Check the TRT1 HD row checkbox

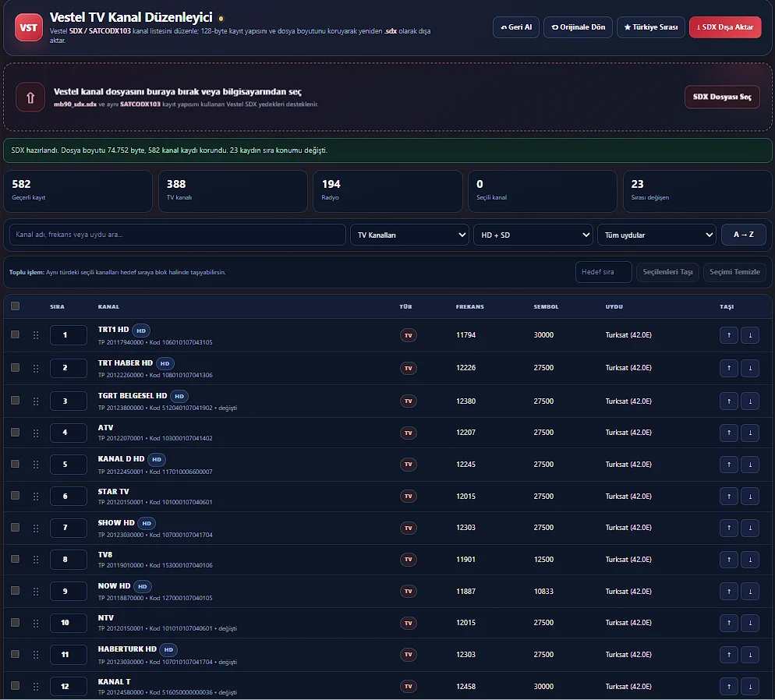tap(16, 334)
